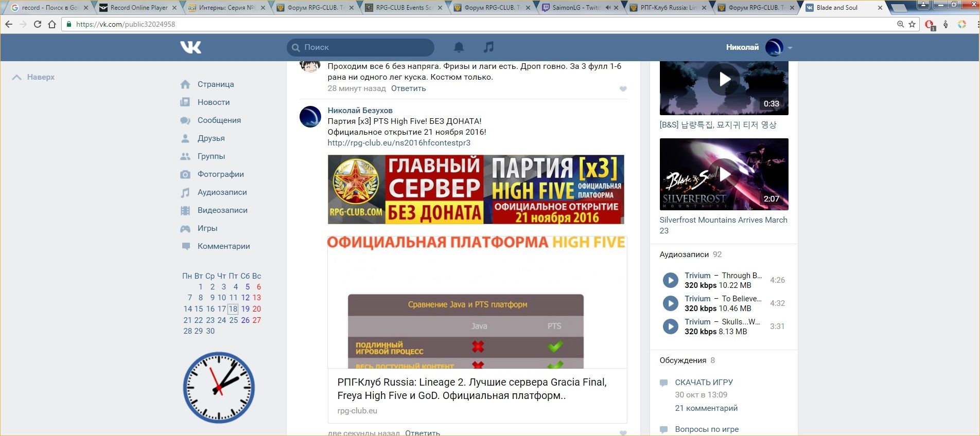This screenshot has width=980, height=436.
Task: Click Ответить under the 28 минут назад comment
Action: 408,88
